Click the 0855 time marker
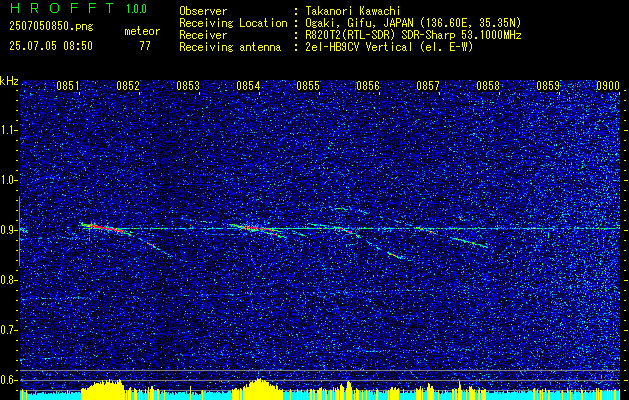Viewport: 629px width, 400px height. (308, 86)
